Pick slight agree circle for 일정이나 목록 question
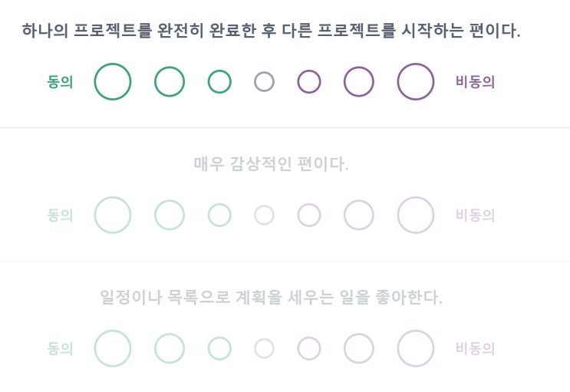The height and width of the screenshot is (392, 570). click(x=219, y=348)
